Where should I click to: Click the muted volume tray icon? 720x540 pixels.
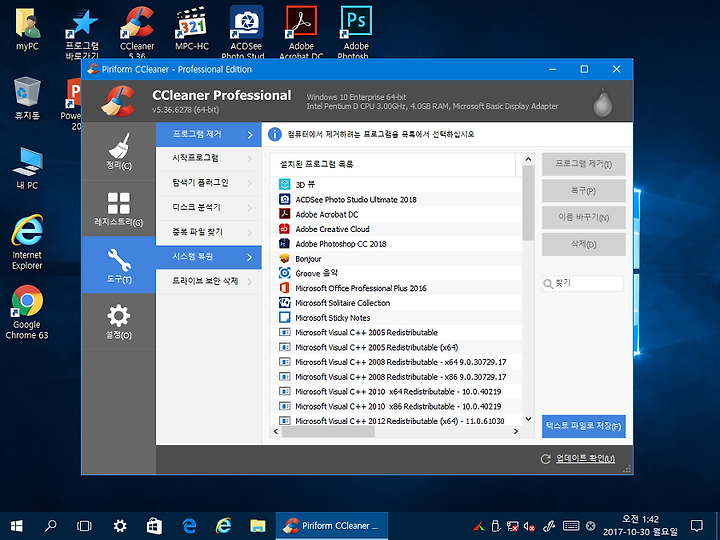coord(529,526)
